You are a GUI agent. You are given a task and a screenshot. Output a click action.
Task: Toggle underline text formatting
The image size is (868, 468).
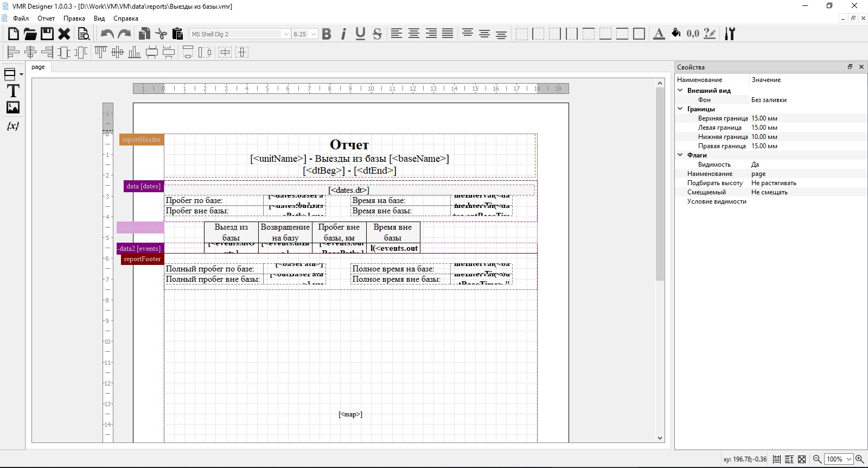point(360,34)
